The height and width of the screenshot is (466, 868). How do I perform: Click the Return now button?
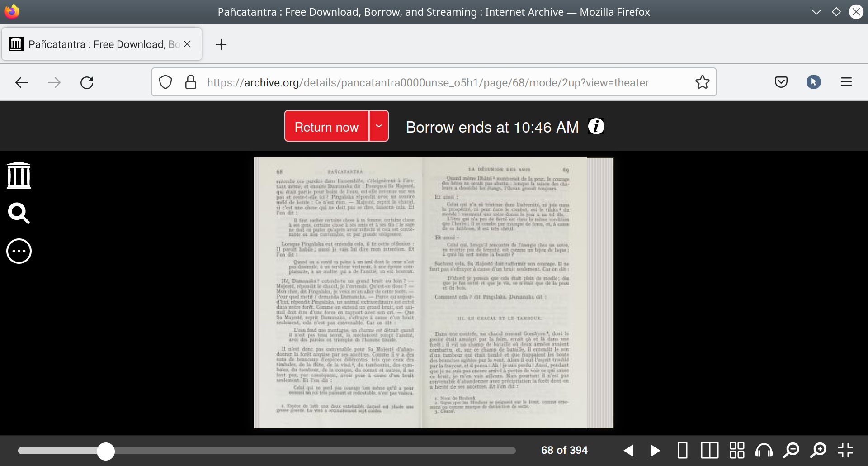click(326, 126)
